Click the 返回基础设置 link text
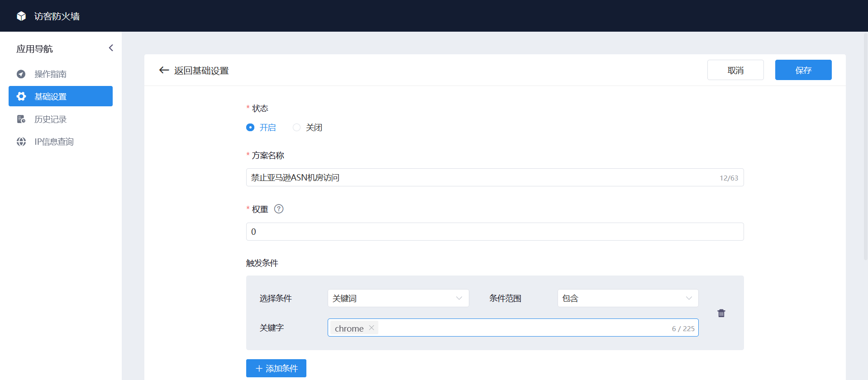The height and width of the screenshot is (380, 868). click(201, 71)
